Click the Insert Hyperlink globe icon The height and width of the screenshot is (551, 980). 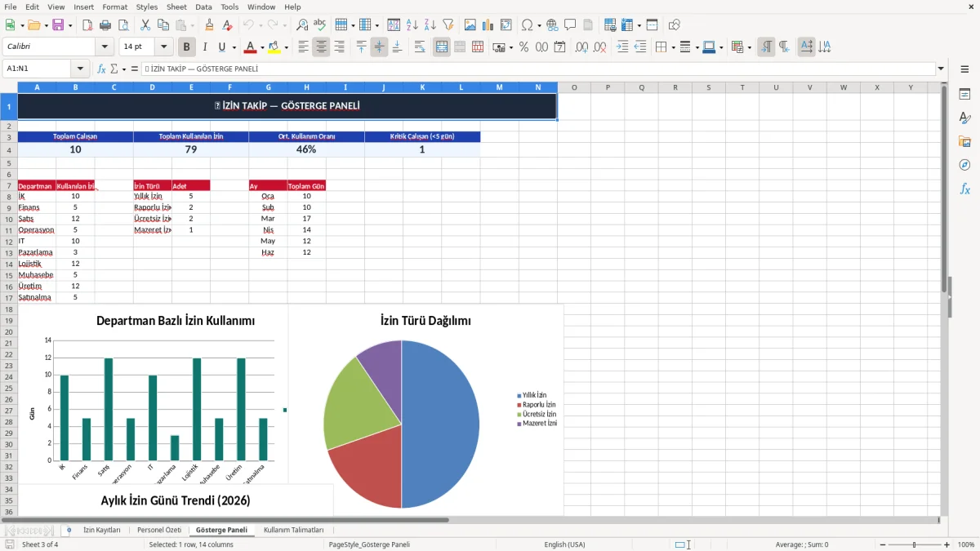(552, 25)
